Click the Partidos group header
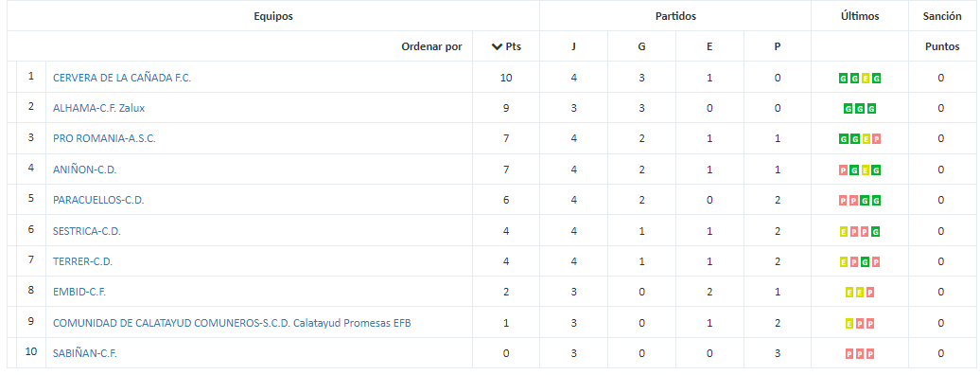 [x=675, y=16]
